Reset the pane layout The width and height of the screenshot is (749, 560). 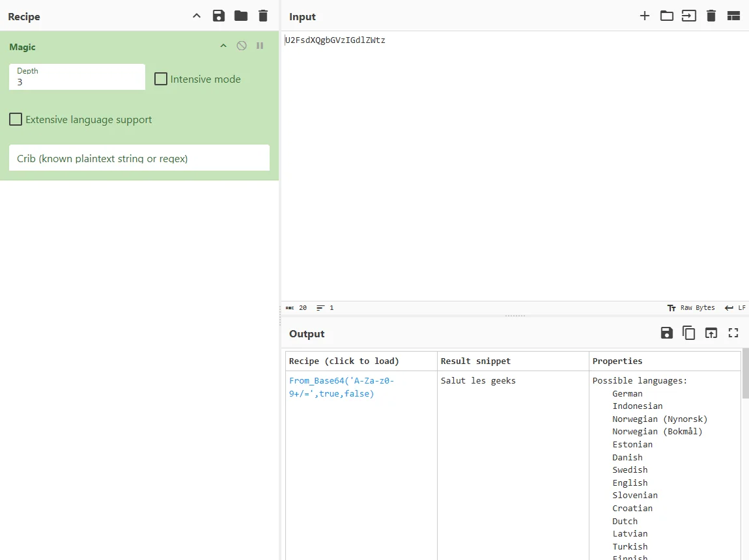pos(733,16)
